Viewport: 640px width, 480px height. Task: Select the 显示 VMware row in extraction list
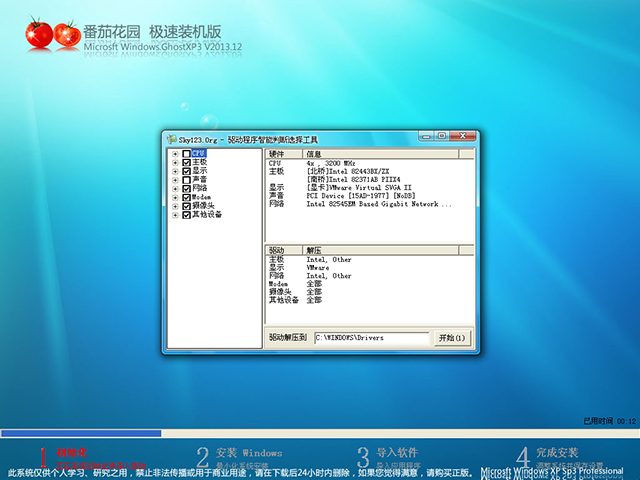pyautogui.click(x=317, y=268)
